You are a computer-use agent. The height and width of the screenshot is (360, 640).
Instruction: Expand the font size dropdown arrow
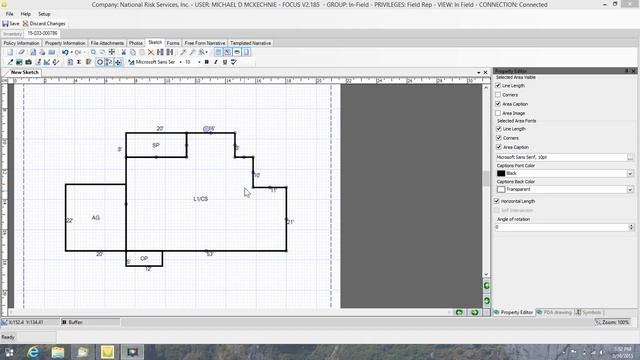[199, 62]
